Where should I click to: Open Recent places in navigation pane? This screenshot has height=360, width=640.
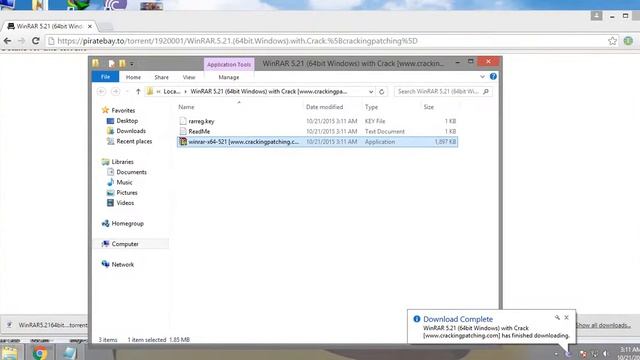point(134,141)
